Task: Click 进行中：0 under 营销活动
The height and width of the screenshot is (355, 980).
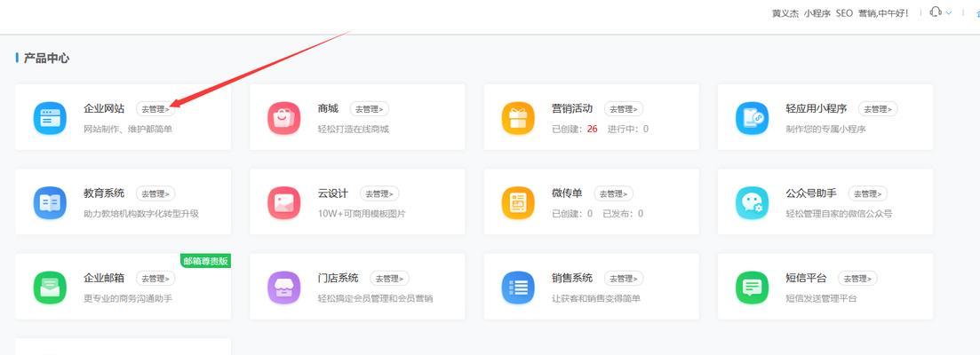Action: [628, 130]
